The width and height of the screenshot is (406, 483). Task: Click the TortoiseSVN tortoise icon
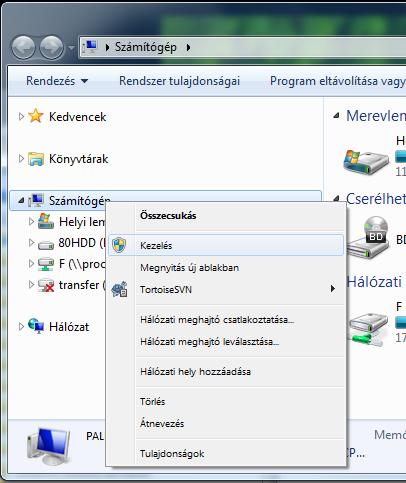coord(119,289)
